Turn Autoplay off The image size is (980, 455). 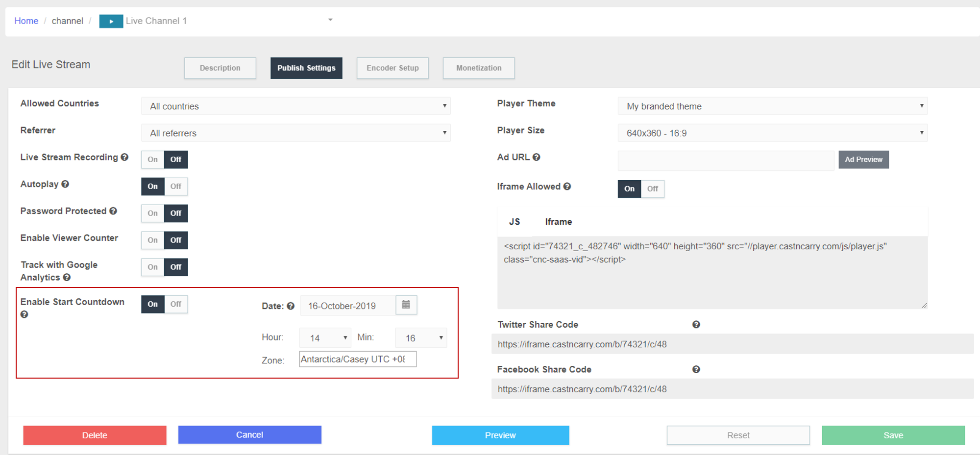pos(176,187)
